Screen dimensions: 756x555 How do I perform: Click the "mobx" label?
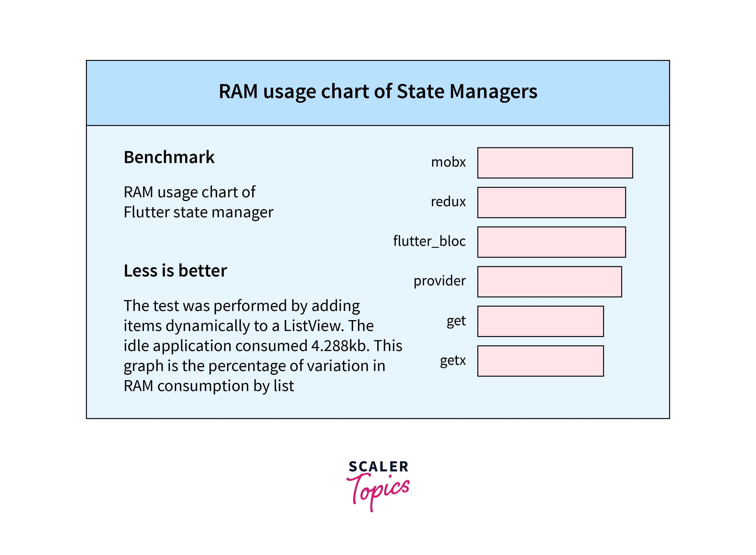tap(448, 162)
